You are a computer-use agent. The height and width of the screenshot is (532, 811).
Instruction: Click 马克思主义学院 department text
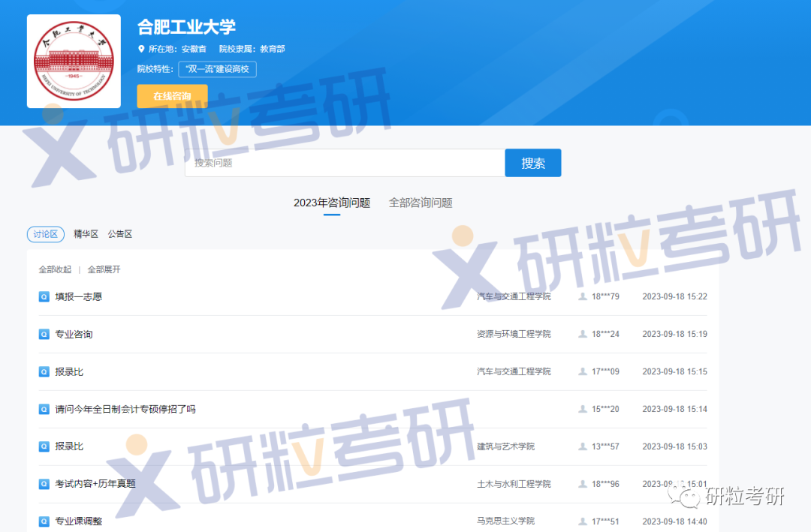point(506,521)
